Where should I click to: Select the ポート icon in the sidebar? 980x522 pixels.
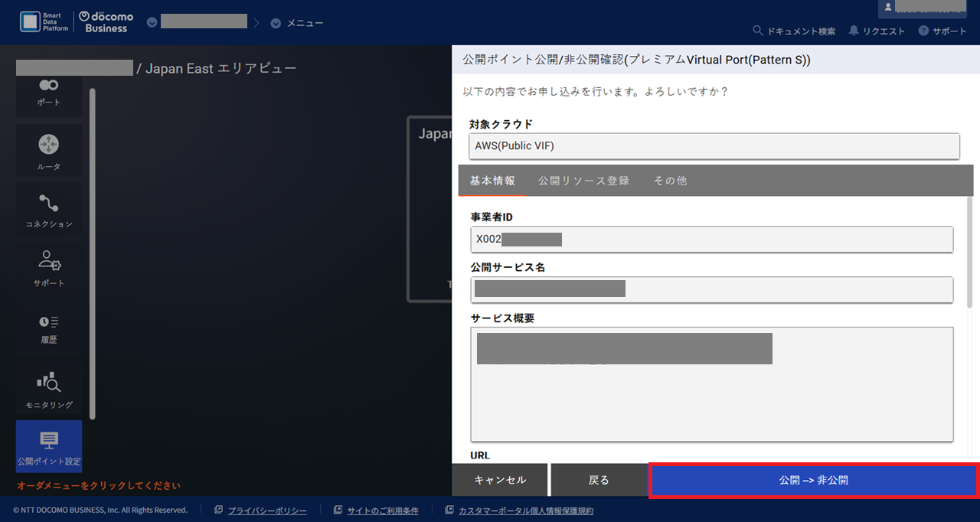tap(48, 93)
